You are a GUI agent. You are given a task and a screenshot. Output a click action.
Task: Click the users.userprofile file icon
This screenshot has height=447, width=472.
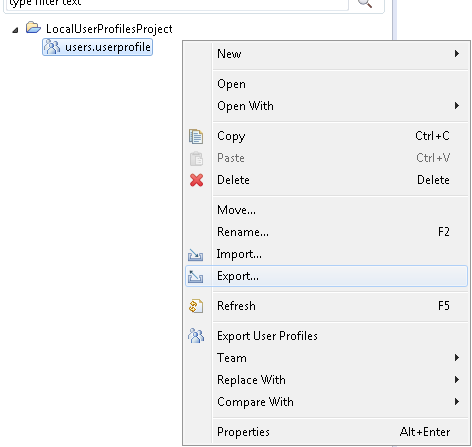(52, 47)
